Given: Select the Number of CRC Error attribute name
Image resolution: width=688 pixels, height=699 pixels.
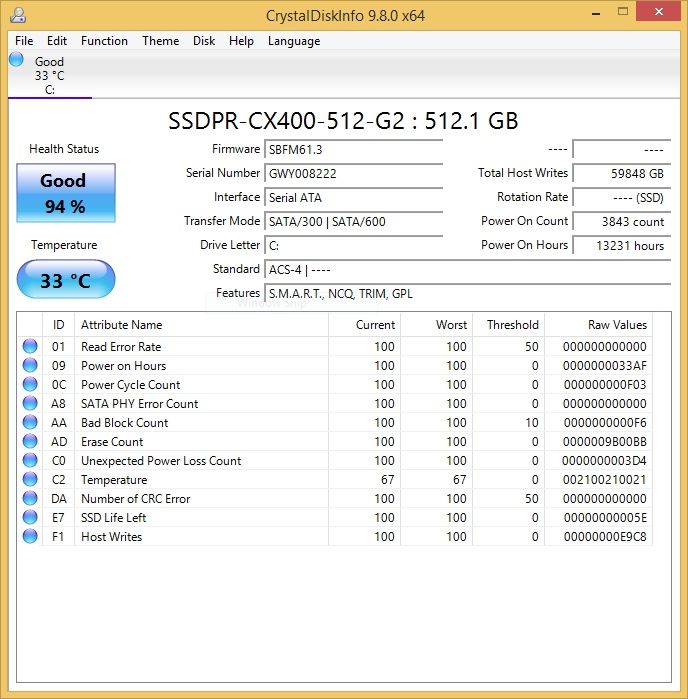Looking at the screenshot, I should click(x=136, y=498).
